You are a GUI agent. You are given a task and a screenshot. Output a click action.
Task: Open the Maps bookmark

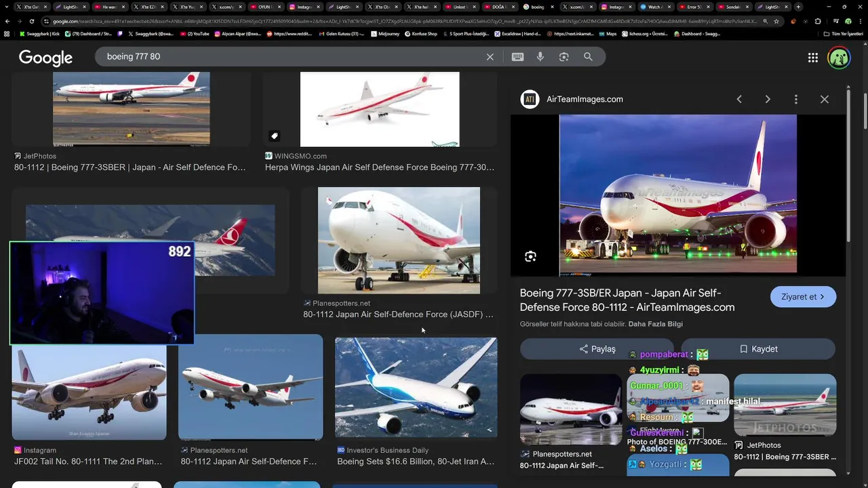607,33
